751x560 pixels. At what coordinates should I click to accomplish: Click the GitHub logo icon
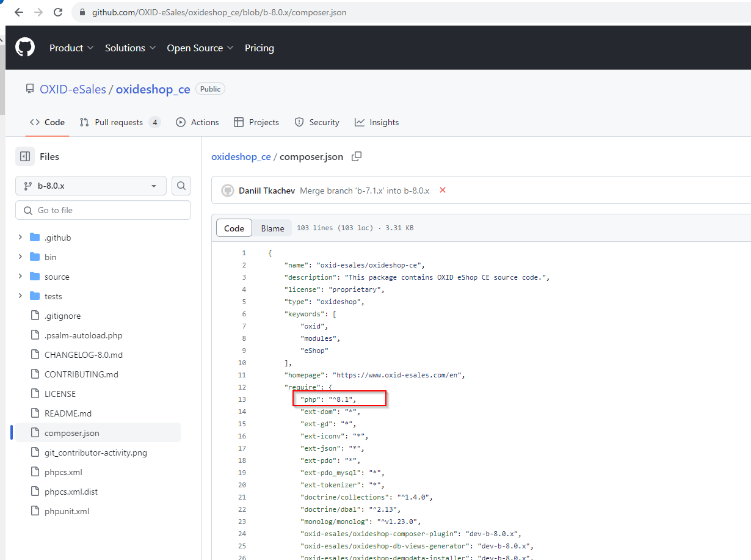click(x=25, y=48)
